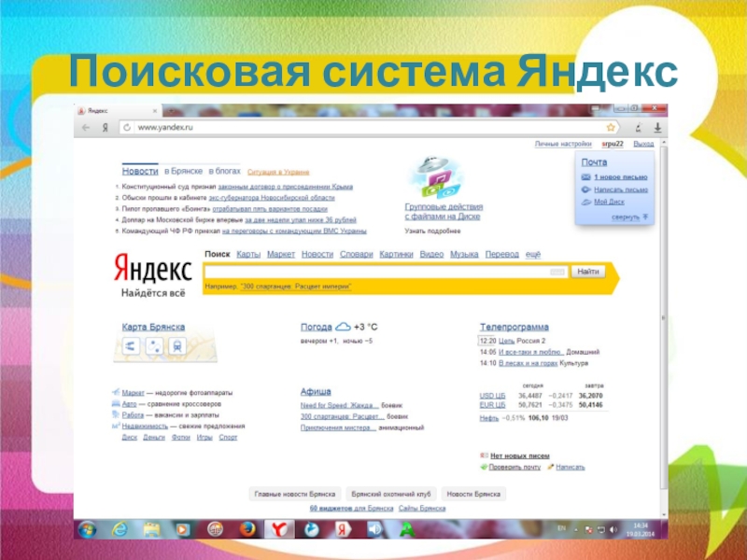Open Internet Explorer from the taskbar

pos(120,529)
